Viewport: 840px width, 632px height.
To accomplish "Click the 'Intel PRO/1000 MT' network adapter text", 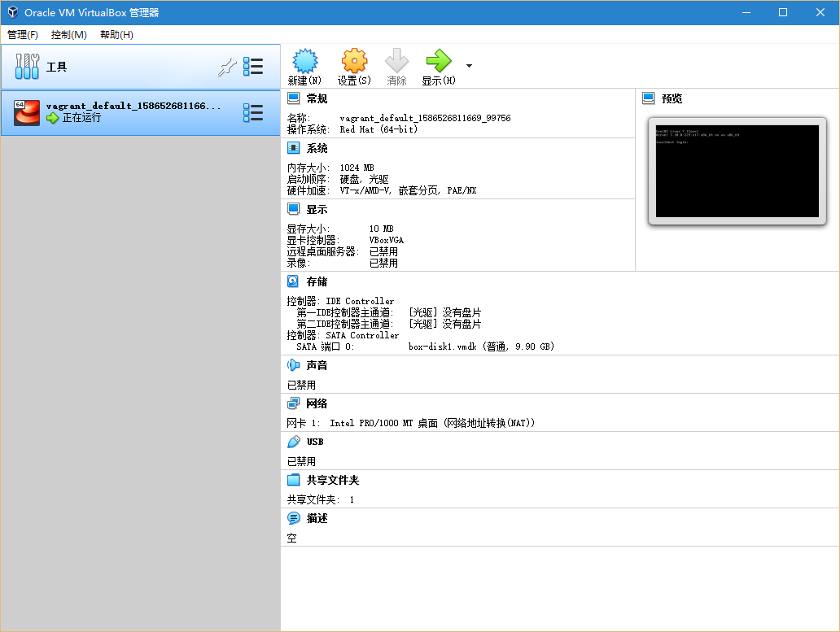I will (x=371, y=423).
